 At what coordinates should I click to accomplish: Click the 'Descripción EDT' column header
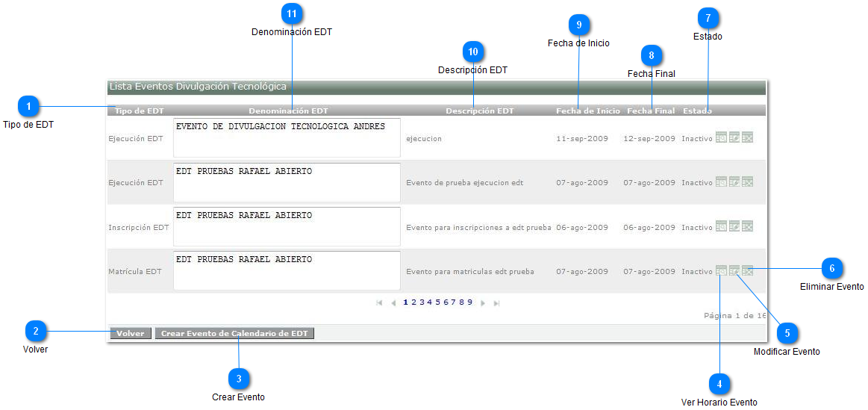(479, 111)
